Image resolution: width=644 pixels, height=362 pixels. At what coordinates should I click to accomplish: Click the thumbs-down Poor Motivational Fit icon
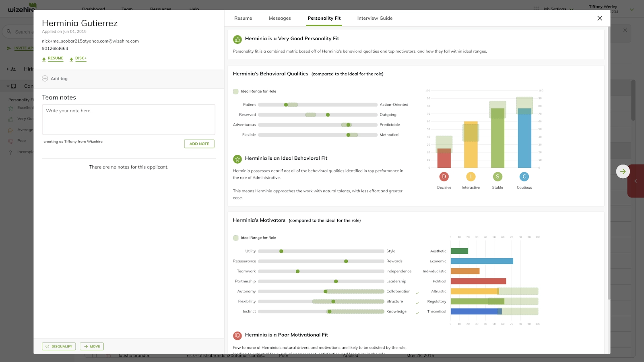[x=237, y=335]
